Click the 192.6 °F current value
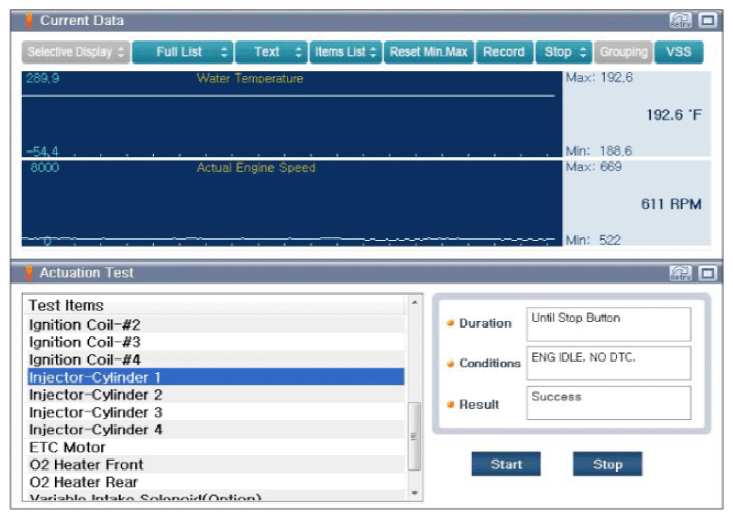The image size is (733, 519). click(674, 115)
